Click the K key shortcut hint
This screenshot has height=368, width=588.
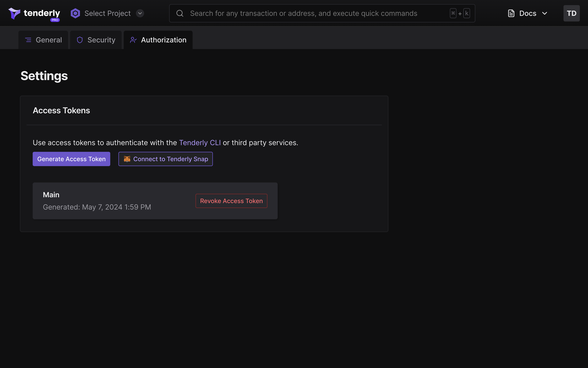pos(467,13)
